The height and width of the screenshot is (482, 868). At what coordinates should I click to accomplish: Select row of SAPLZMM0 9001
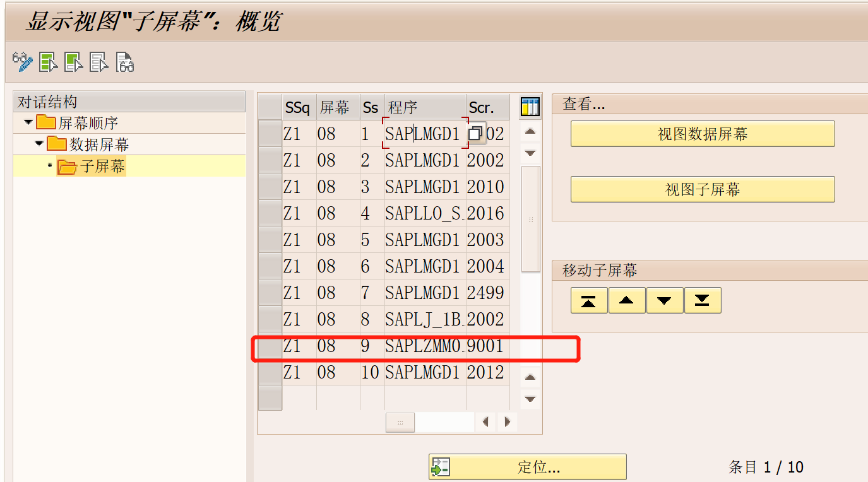(x=270, y=346)
